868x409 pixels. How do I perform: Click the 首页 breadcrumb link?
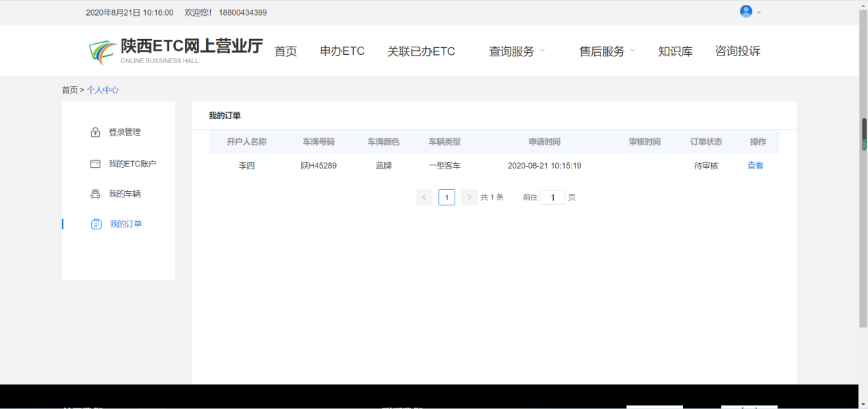pyautogui.click(x=70, y=90)
